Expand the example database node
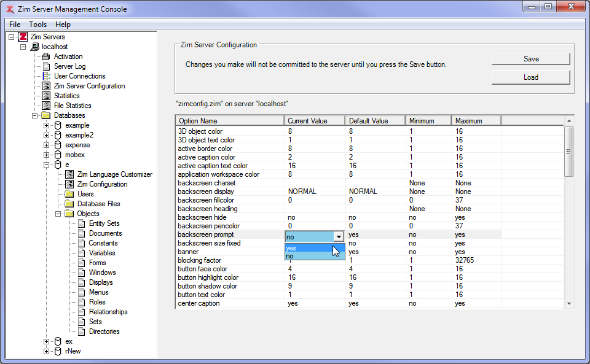The width and height of the screenshot is (590, 364). tap(46, 125)
